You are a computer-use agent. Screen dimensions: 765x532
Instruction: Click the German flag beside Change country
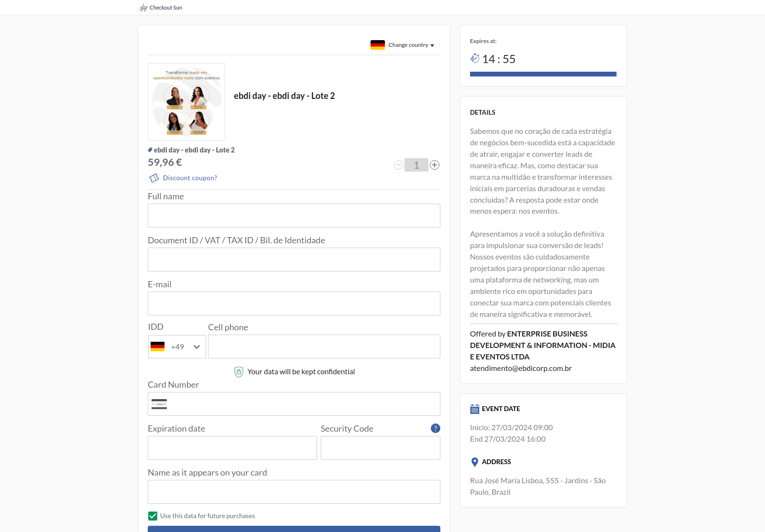378,45
